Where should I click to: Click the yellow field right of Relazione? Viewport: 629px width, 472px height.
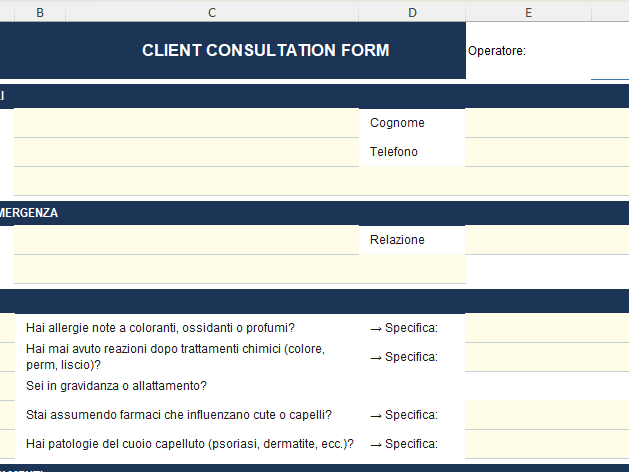point(546,240)
